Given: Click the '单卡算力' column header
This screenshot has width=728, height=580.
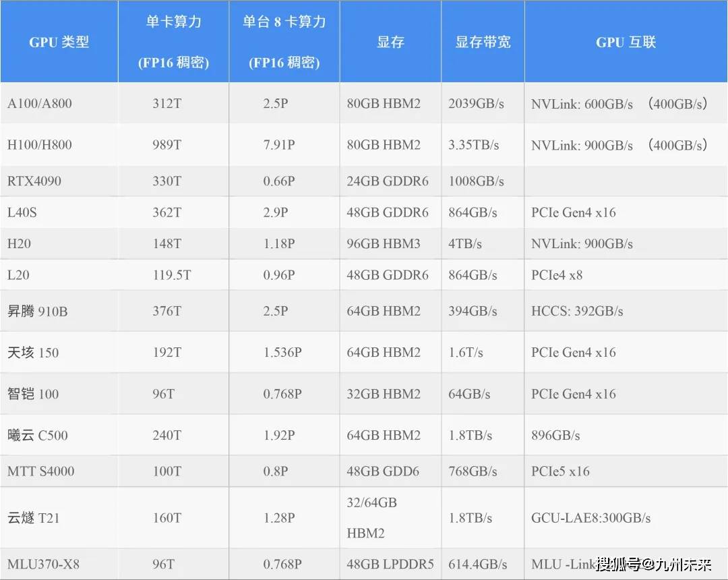Looking at the screenshot, I should point(174,22).
